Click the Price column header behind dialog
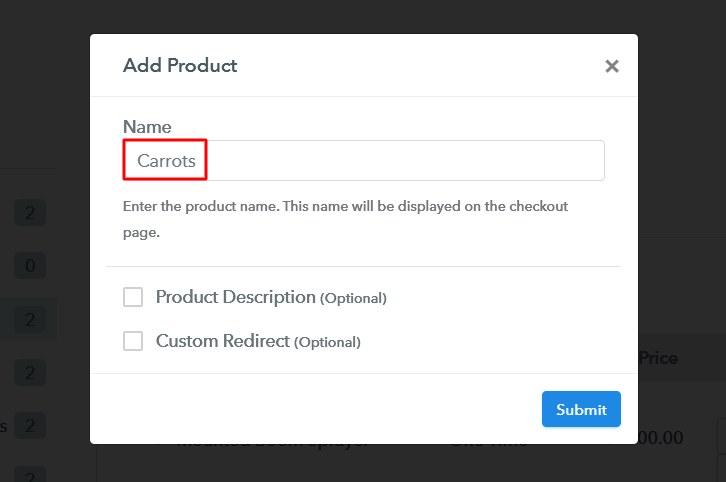This screenshot has width=726, height=482. click(658, 358)
